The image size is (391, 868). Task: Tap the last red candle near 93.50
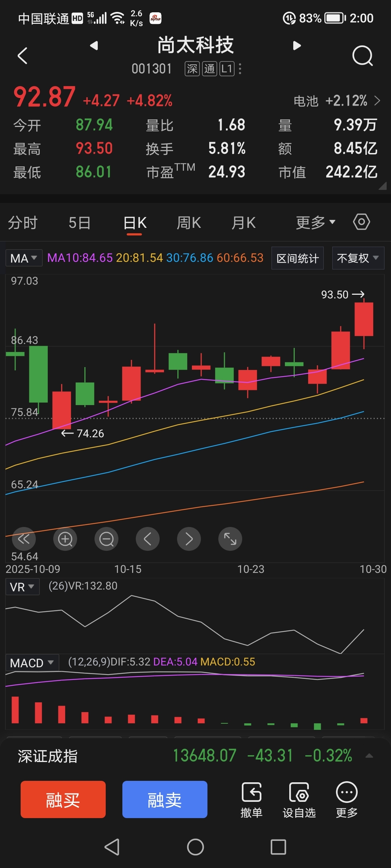[x=364, y=319]
